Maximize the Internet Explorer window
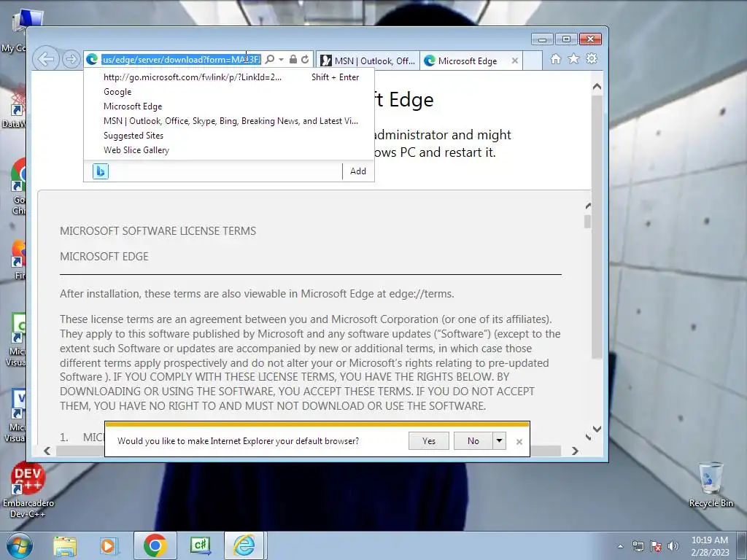This screenshot has width=747, height=560. click(x=566, y=39)
